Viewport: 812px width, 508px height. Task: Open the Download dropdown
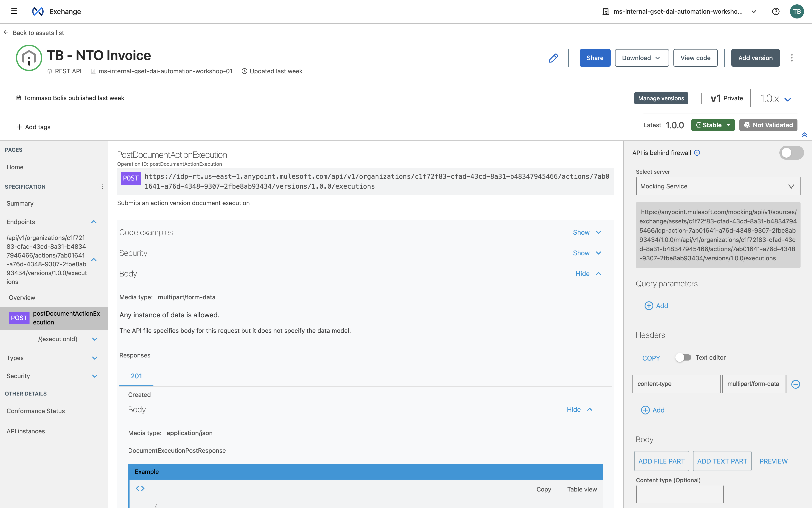[641, 58]
